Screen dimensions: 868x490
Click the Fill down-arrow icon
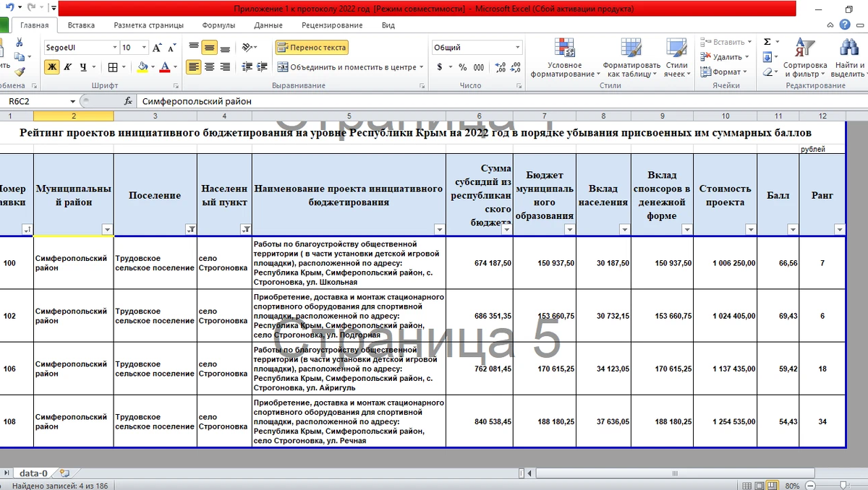point(767,57)
